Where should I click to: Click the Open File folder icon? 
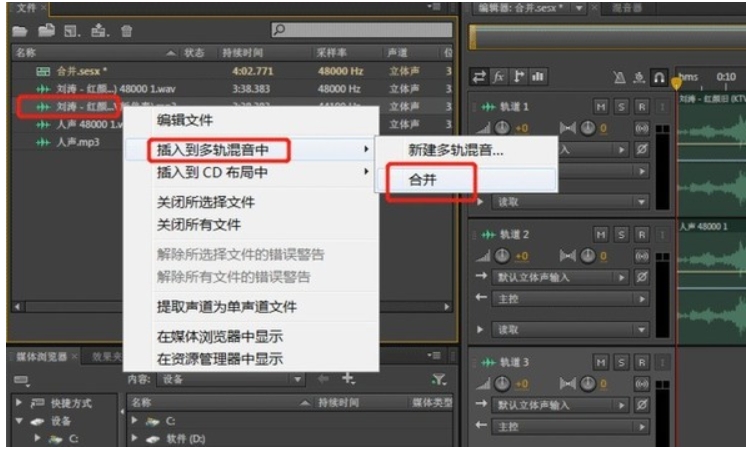click(x=20, y=31)
